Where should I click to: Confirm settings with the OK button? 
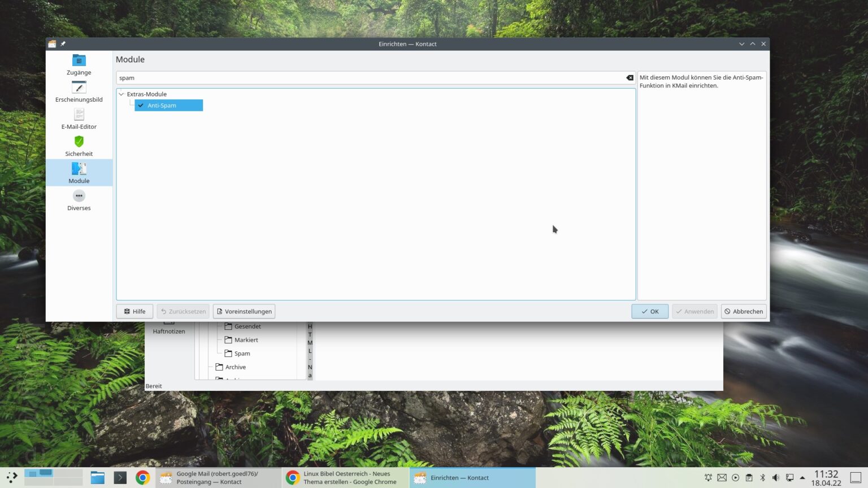(x=649, y=311)
